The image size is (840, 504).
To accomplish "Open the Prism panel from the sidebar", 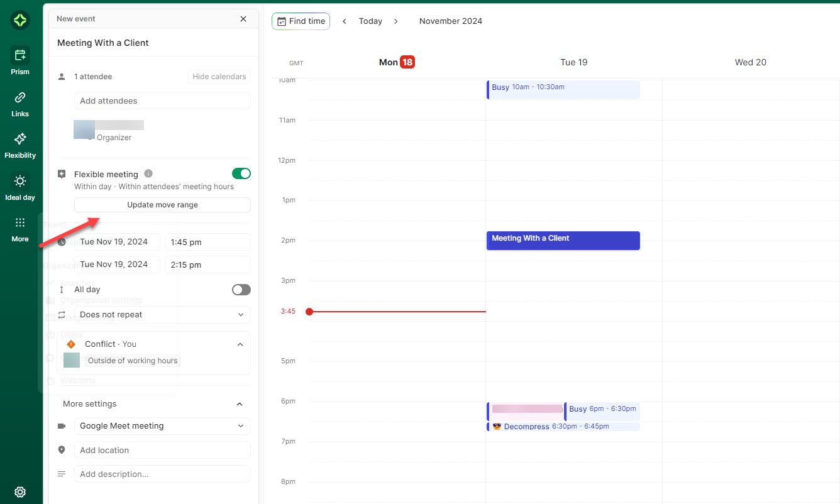I will pos(19,60).
